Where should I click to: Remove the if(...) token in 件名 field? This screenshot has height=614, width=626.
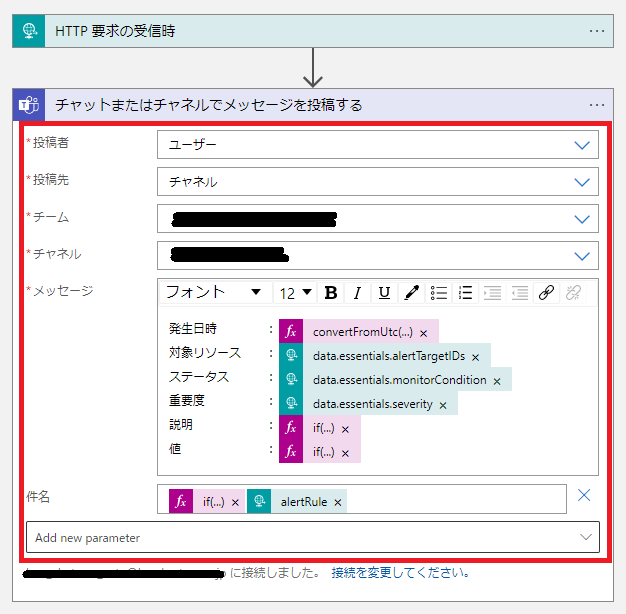[236, 503]
